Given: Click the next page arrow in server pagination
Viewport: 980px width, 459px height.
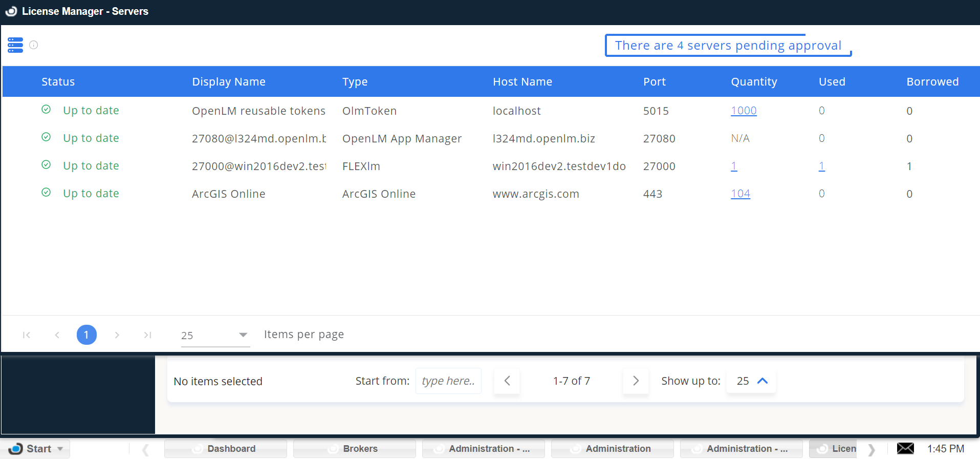Looking at the screenshot, I should 117,335.
